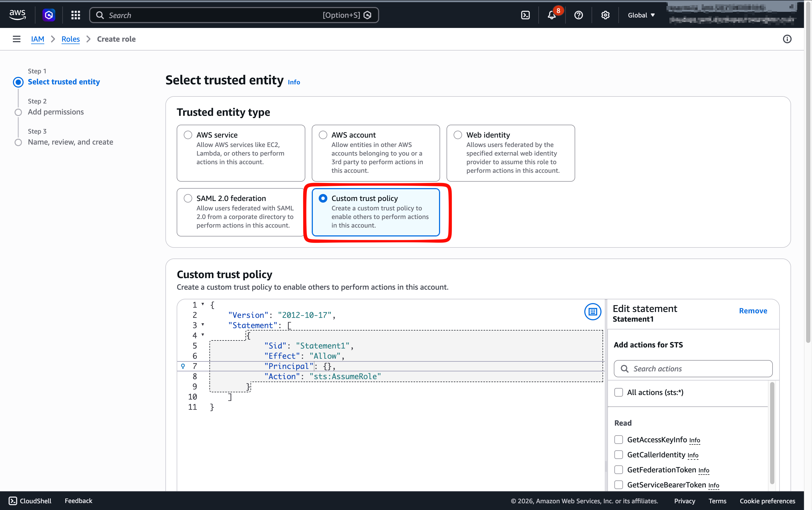Screen dimensions: 812x510
Task: Open the Global region dropdown
Action: [x=641, y=15]
